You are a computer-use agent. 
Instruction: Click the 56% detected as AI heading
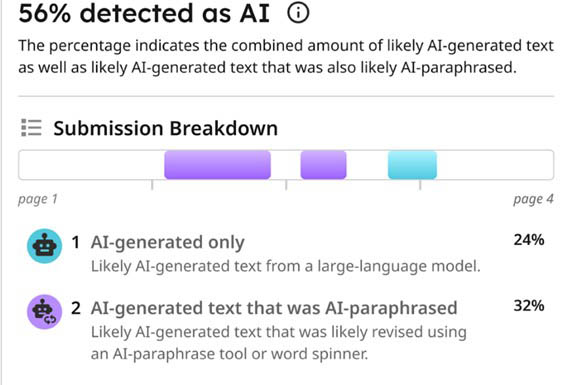144,13
